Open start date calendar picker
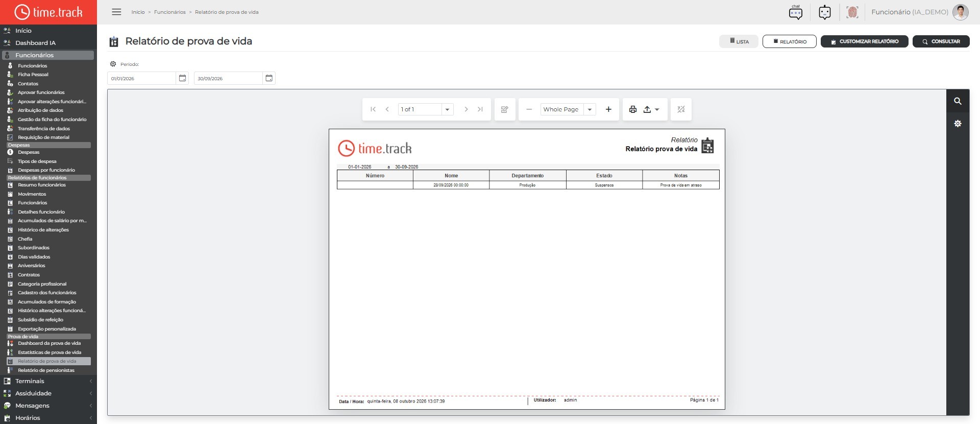 pos(182,78)
